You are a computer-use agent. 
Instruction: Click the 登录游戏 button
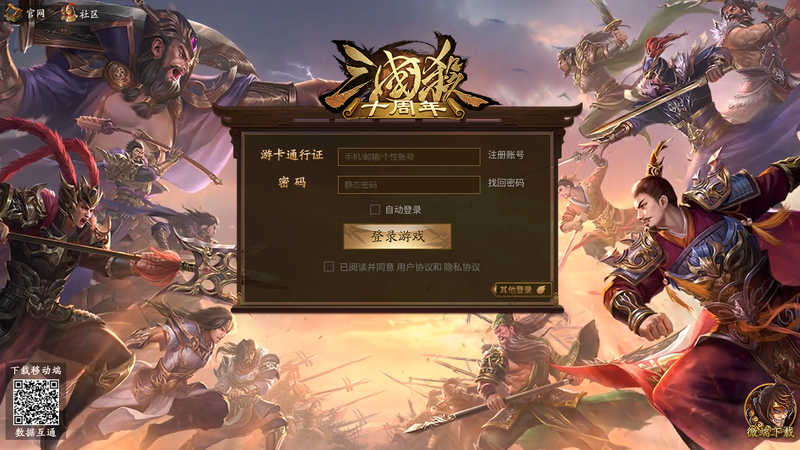[397, 236]
